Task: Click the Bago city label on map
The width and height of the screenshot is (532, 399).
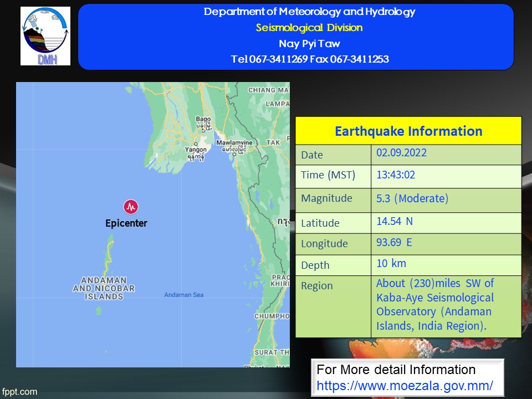Action: tap(204, 119)
